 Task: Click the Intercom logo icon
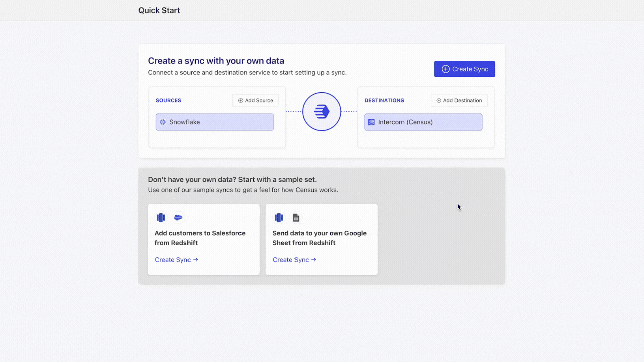[371, 122]
